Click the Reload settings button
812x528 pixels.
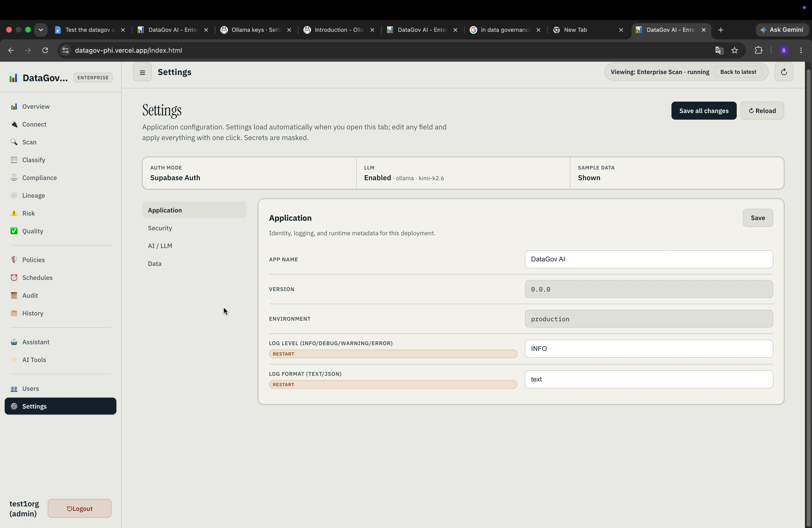[x=762, y=110]
